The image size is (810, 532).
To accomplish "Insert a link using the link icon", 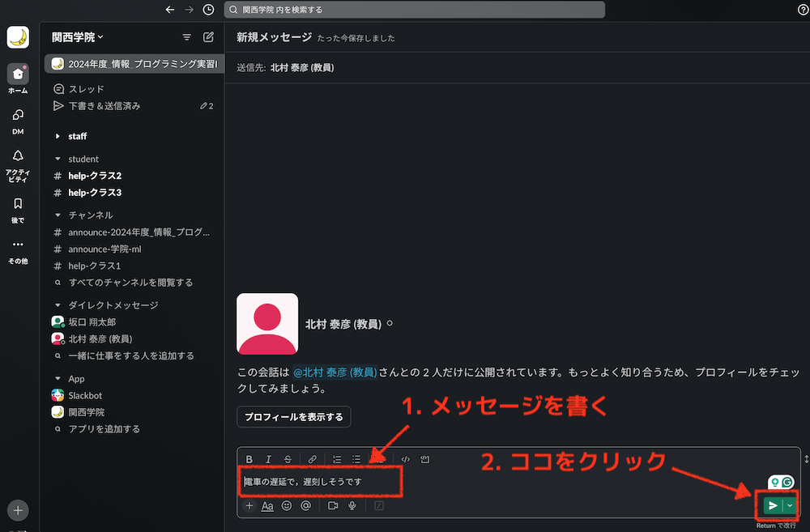I will coord(312,459).
